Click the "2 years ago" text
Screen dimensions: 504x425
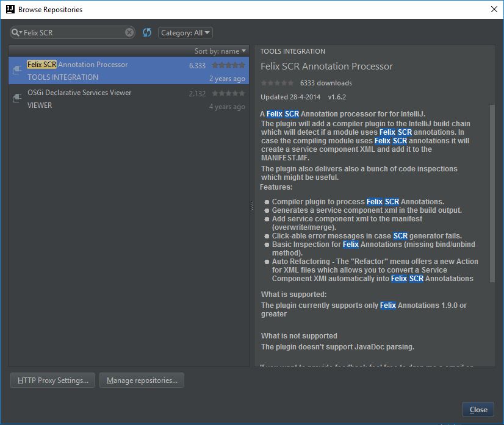pyautogui.click(x=227, y=79)
